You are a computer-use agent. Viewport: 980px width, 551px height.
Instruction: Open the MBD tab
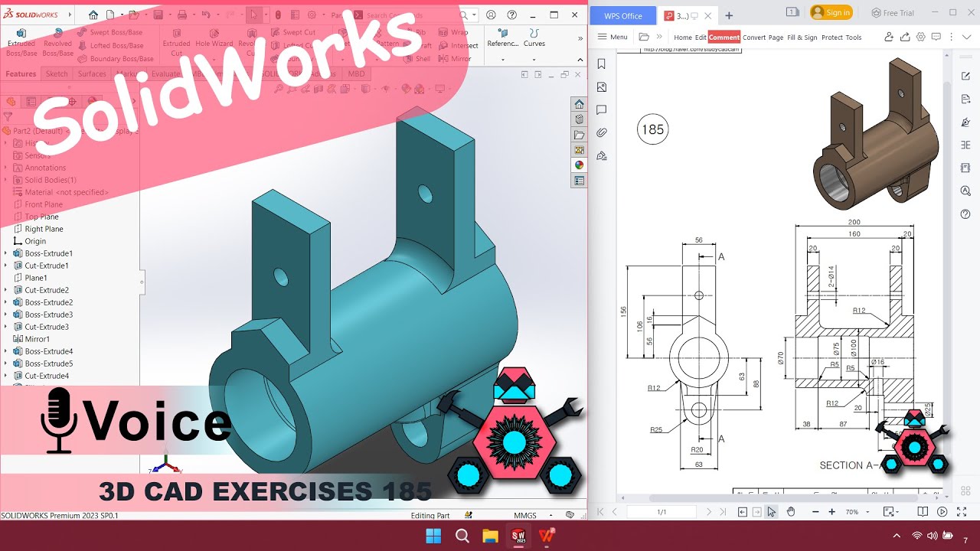356,74
